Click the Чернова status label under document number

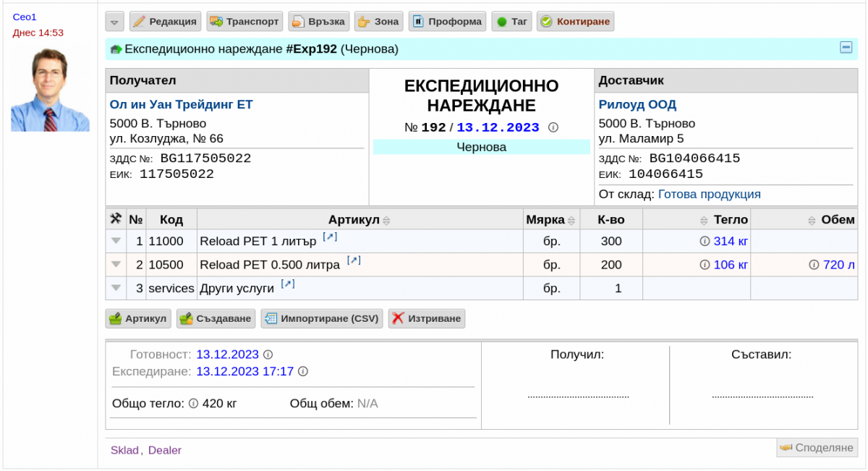(x=482, y=147)
